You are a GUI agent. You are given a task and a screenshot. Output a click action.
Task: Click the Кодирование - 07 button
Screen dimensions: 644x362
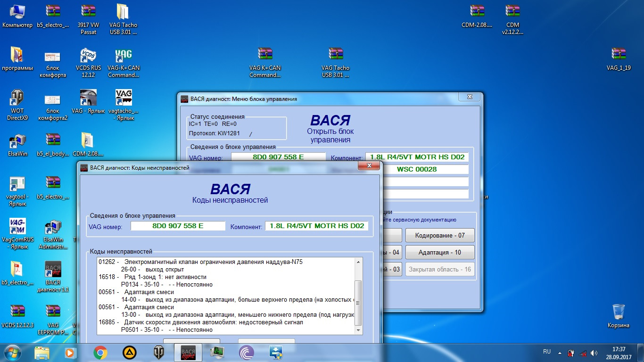[x=439, y=235]
